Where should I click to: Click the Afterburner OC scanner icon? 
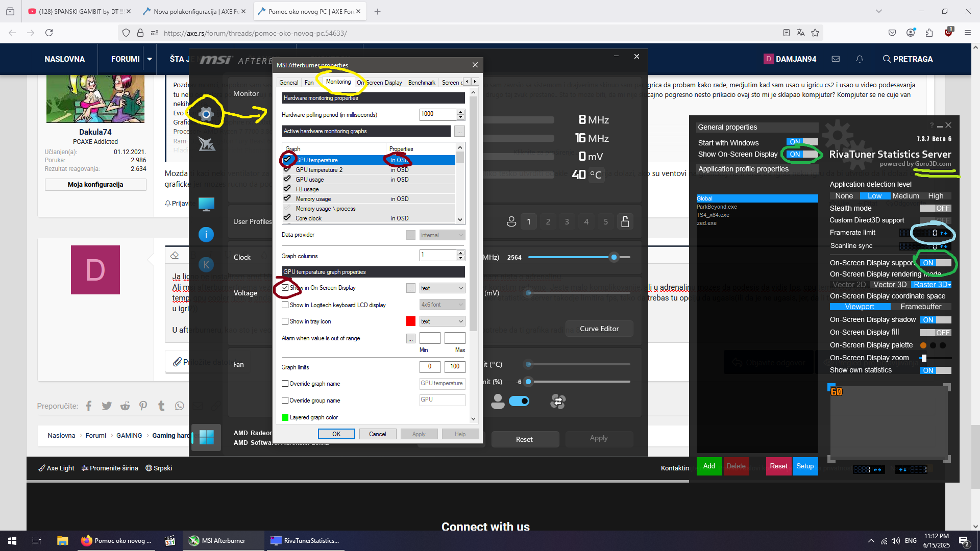pyautogui.click(x=206, y=144)
